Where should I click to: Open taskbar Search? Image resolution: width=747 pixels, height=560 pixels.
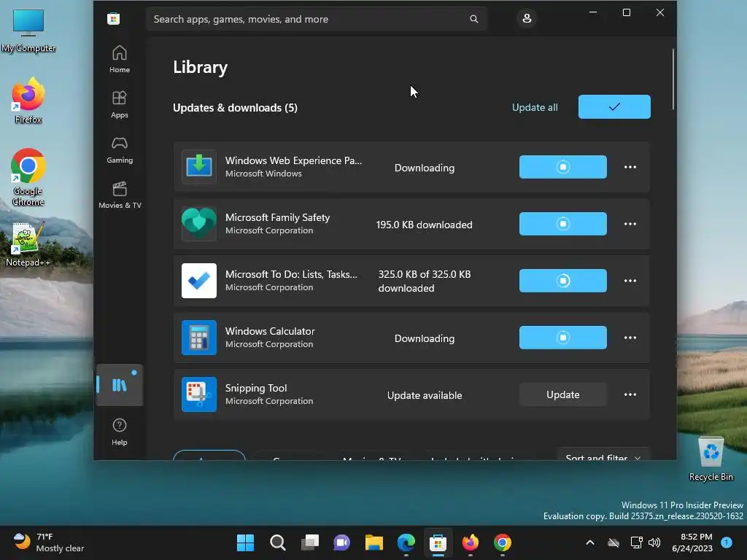point(278,542)
